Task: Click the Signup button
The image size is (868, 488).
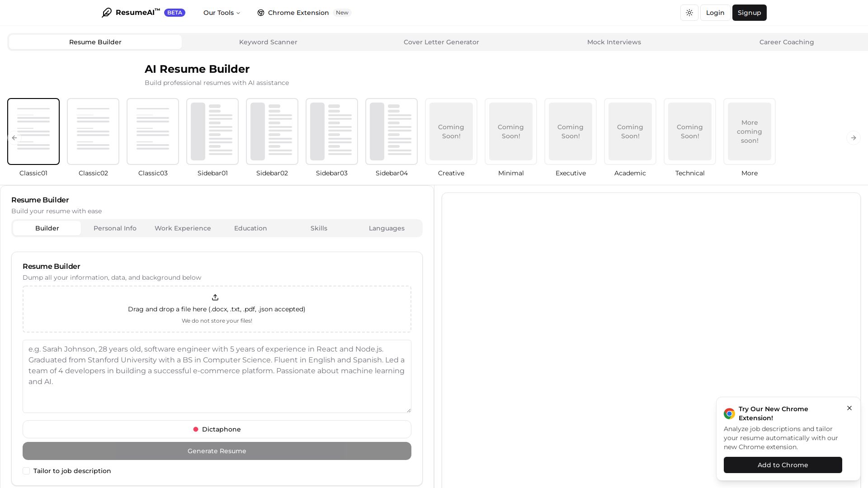Action: tap(749, 13)
